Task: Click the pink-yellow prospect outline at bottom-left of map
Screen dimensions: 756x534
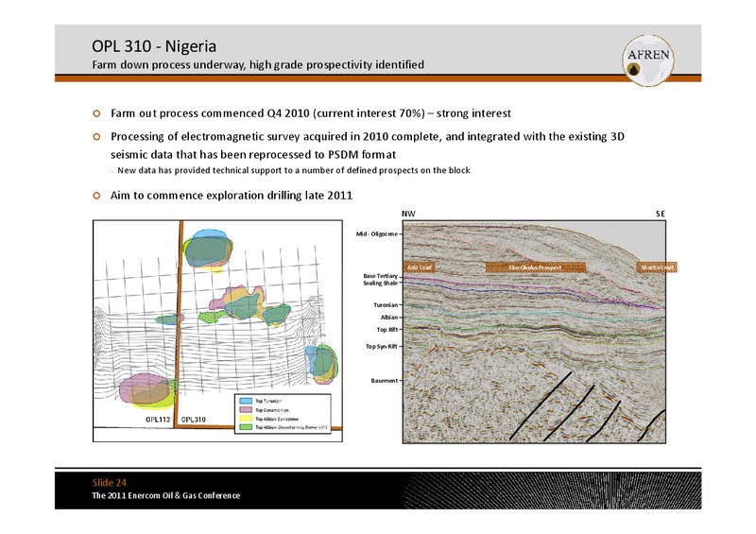Action: tap(148, 390)
